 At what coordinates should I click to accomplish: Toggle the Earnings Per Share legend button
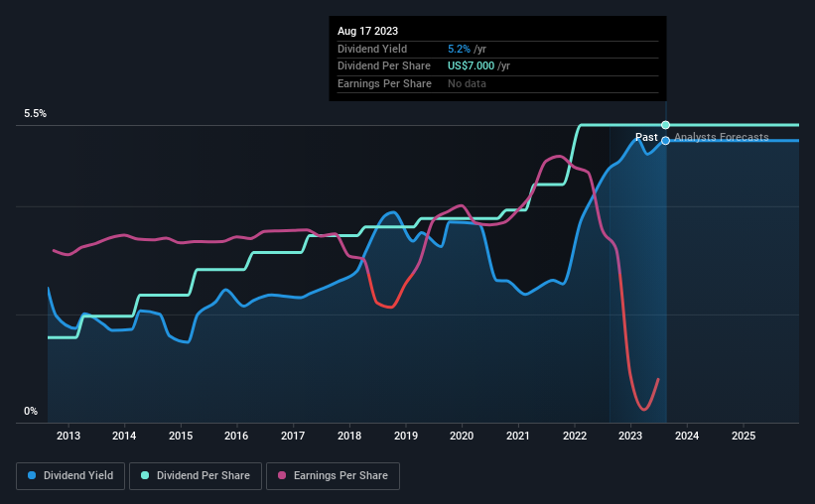333,476
